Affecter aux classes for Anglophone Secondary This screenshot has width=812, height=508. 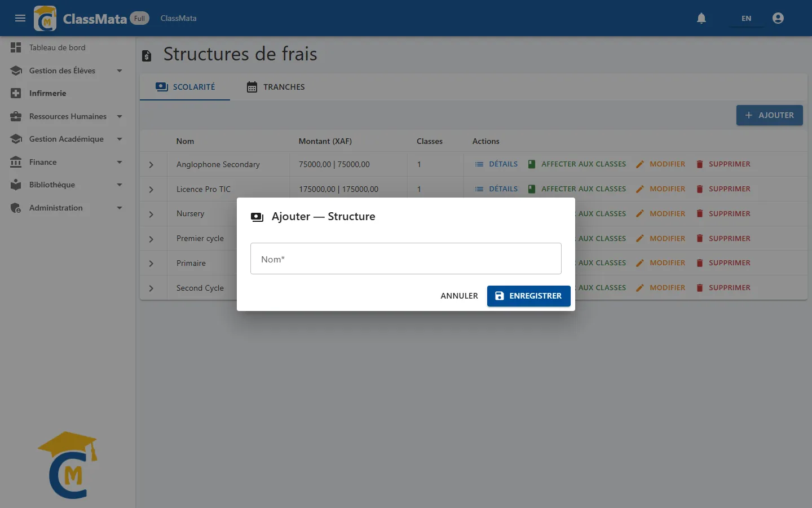tap(576, 164)
